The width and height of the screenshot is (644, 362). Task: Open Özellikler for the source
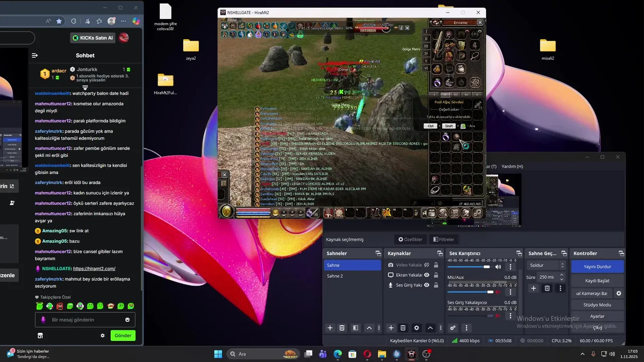point(410,239)
